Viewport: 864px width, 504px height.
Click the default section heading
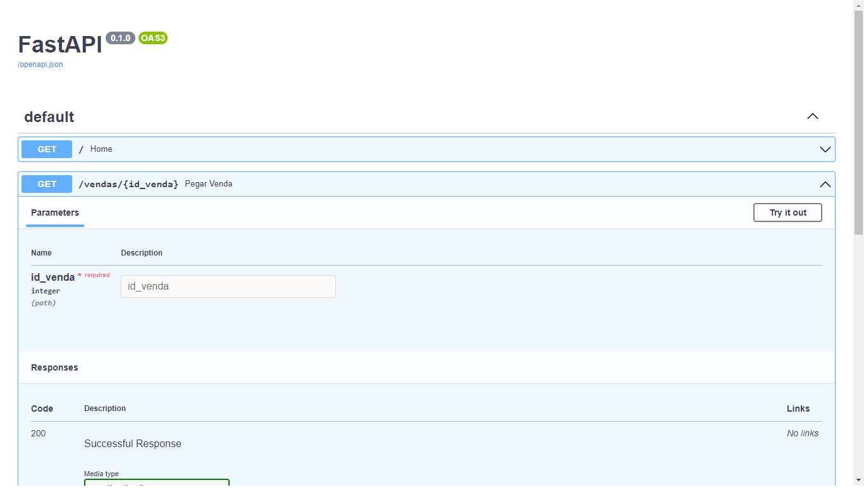tap(49, 117)
